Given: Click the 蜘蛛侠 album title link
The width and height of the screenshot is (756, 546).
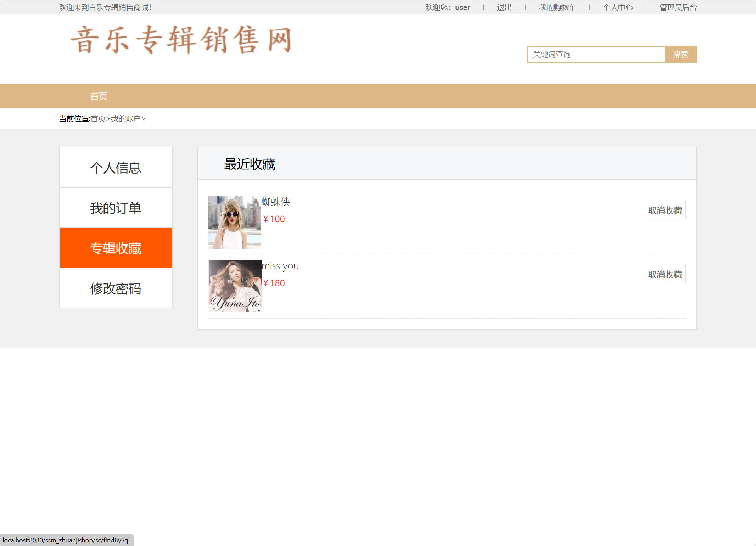Looking at the screenshot, I should 276,202.
